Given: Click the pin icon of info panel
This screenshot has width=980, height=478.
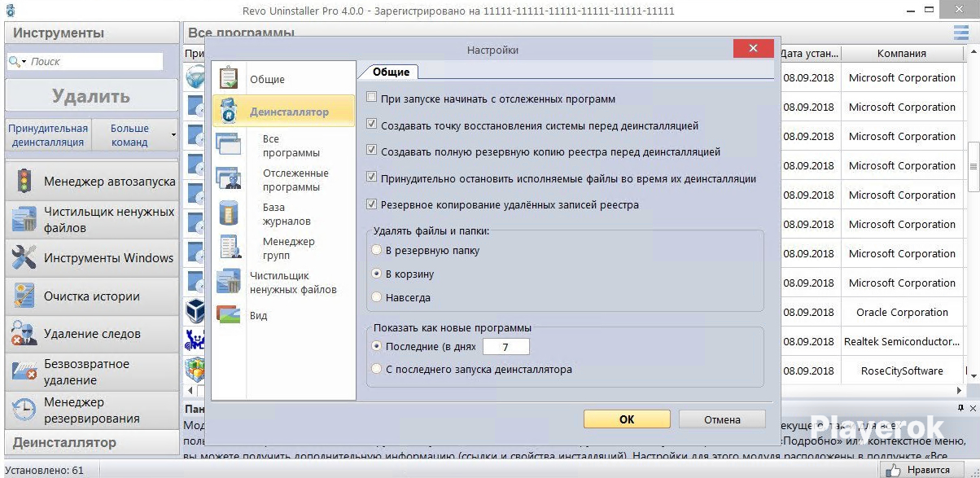Looking at the screenshot, I should pyautogui.click(x=961, y=407).
